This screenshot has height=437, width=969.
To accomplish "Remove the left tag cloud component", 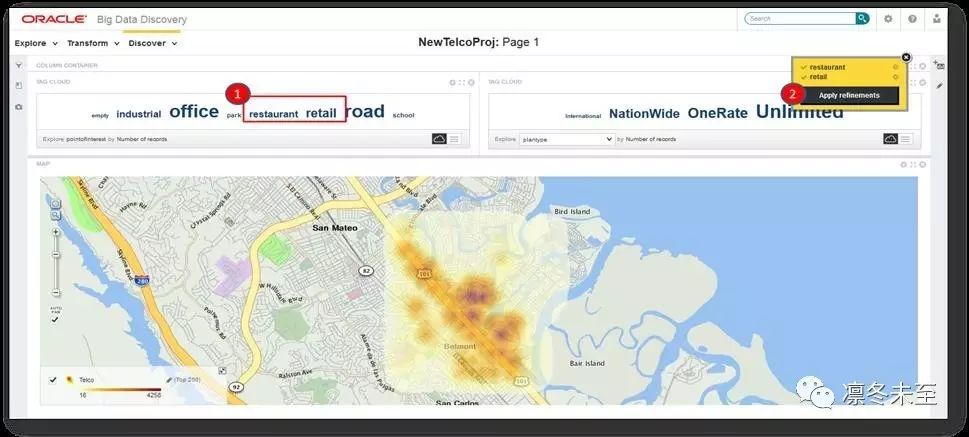I will 471,82.
